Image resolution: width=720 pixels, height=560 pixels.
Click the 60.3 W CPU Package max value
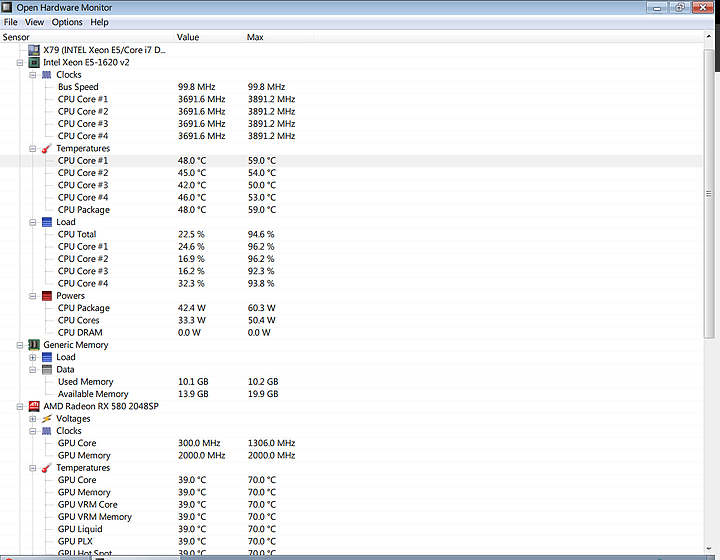tap(262, 308)
